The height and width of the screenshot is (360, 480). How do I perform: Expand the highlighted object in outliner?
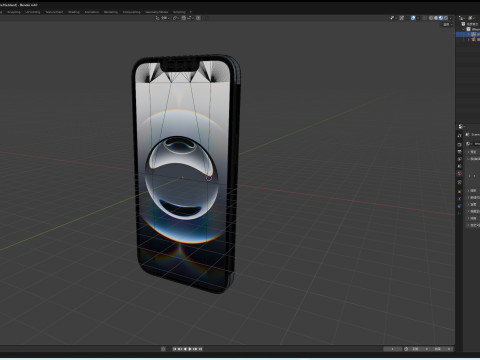pyautogui.click(x=468, y=34)
